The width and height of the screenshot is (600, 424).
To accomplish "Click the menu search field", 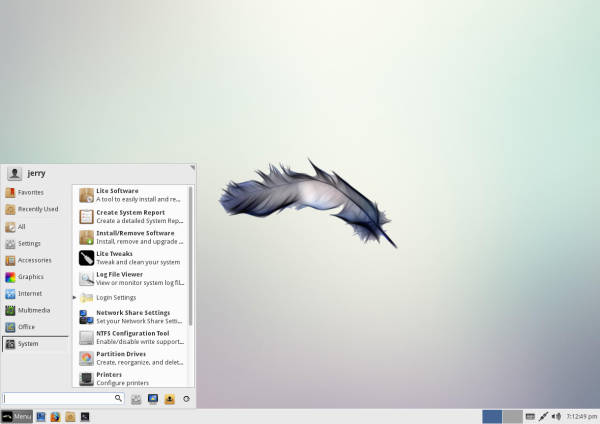I will click(x=62, y=398).
